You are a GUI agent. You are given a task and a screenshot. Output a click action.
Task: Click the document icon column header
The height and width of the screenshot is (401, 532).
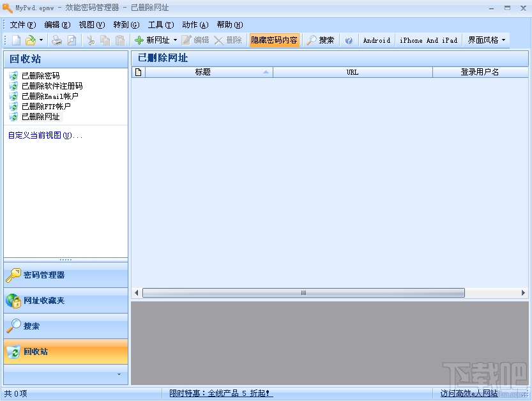(x=139, y=72)
